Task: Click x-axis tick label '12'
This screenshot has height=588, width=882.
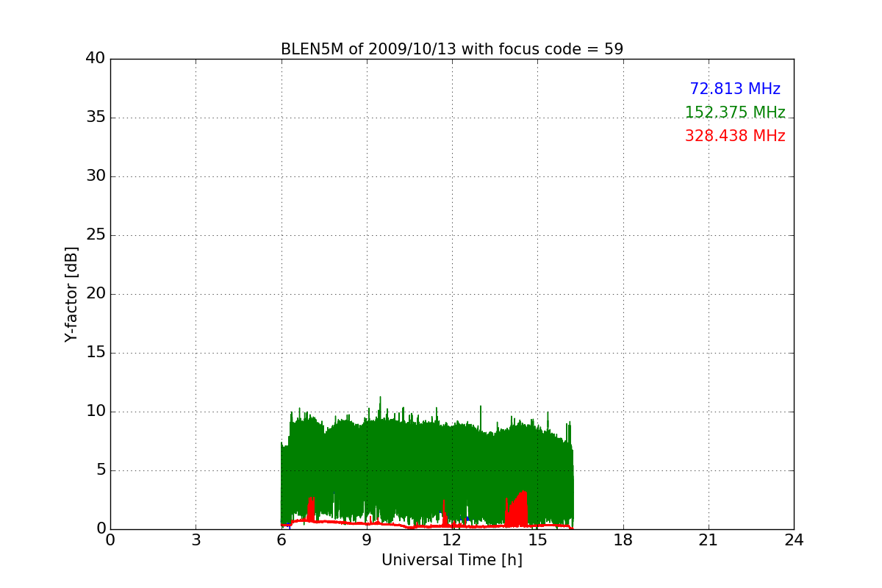Action: coord(452,540)
